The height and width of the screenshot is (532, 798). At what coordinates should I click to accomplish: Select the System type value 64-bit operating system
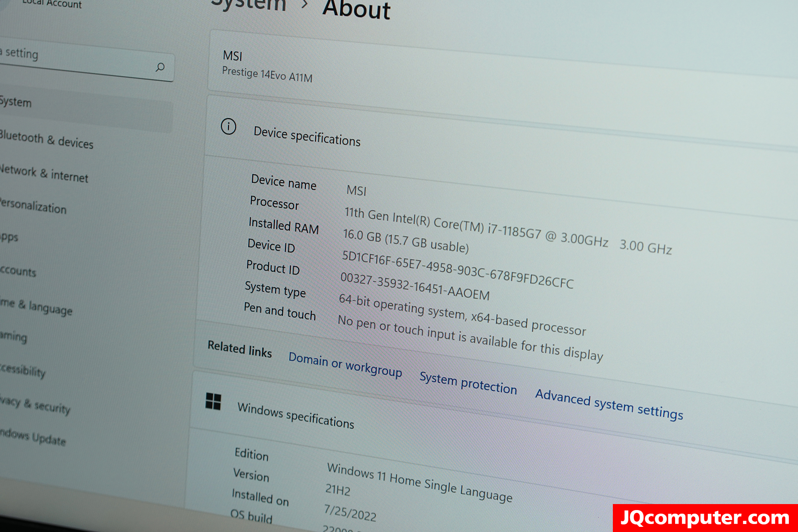pyautogui.click(x=462, y=314)
